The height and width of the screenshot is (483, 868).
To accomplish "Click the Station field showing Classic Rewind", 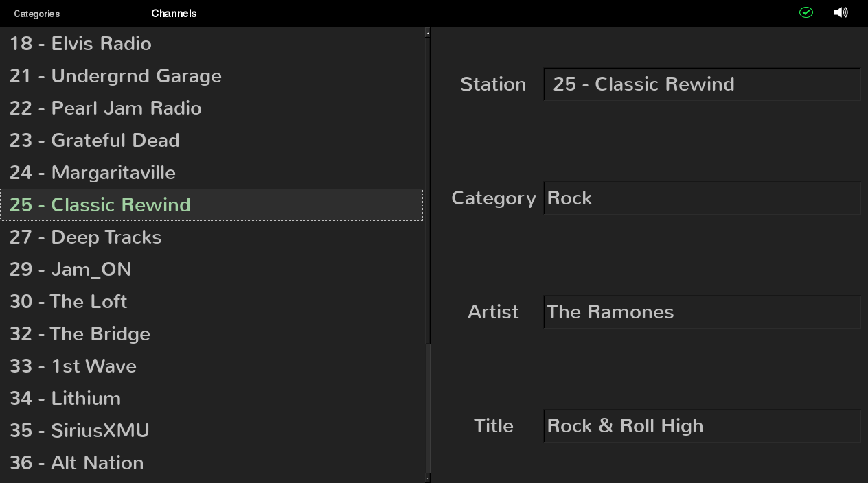I will pyautogui.click(x=702, y=84).
